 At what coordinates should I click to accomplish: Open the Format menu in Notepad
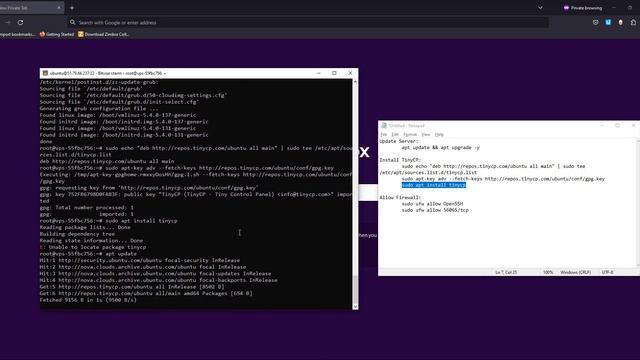410,134
